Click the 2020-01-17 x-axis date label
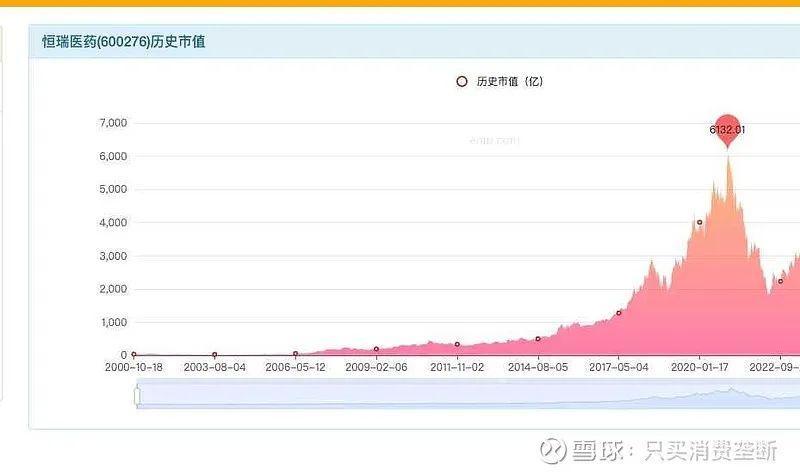The height and width of the screenshot is (475, 800). (x=699, y=367)
